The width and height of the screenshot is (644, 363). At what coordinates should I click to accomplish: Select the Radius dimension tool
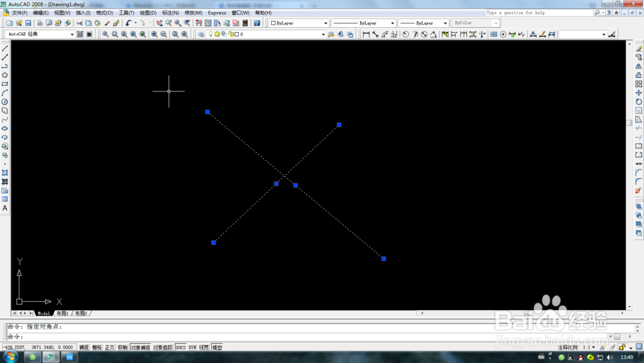point(405,34)
